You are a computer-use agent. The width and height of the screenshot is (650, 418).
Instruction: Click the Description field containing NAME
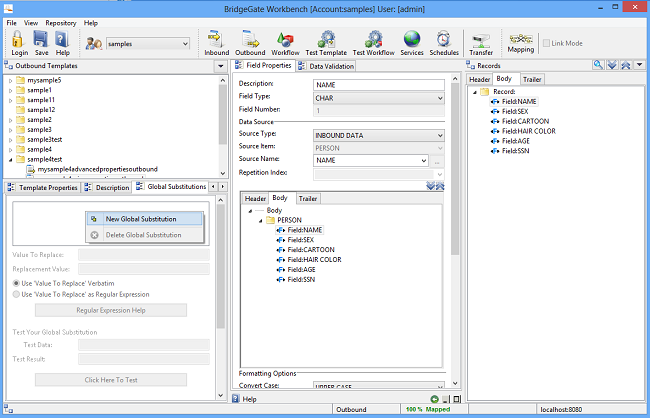click(x=378, y=85)
